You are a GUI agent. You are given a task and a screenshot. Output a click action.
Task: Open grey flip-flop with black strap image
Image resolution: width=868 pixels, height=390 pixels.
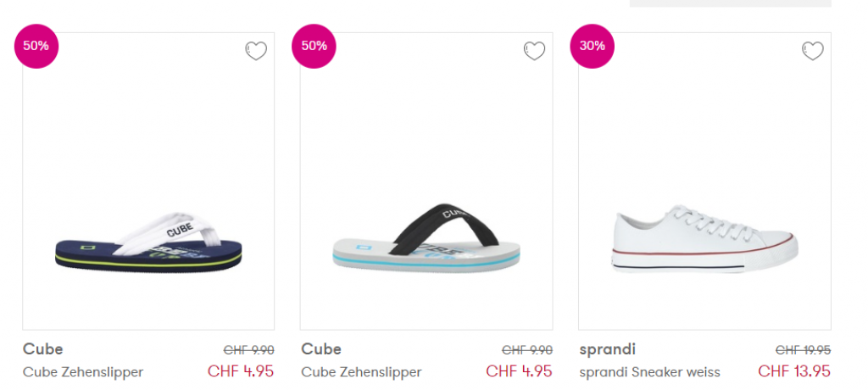[x=426, y=237]
